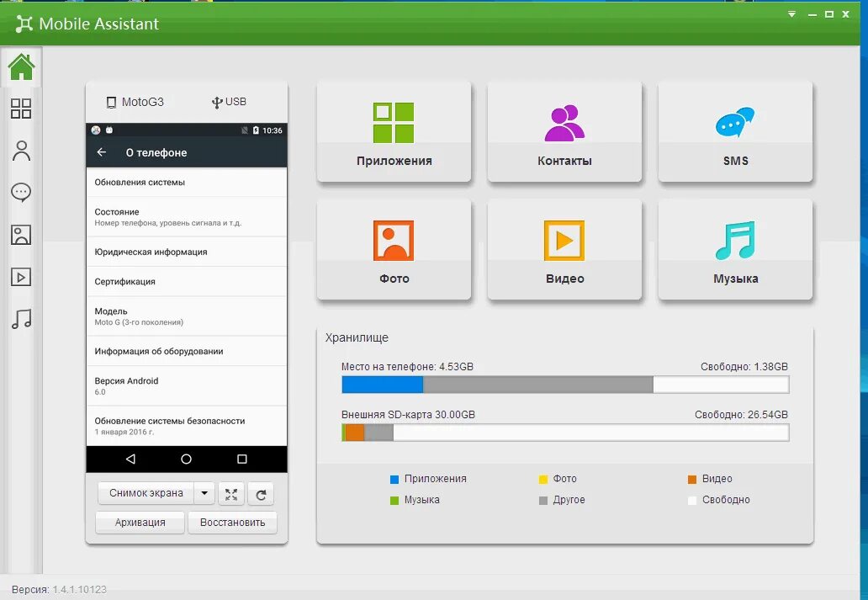The image size is (868, 600).
Task: Open the Photos sidebar icon
Action: pyautogui.click(x=21, y=235)
